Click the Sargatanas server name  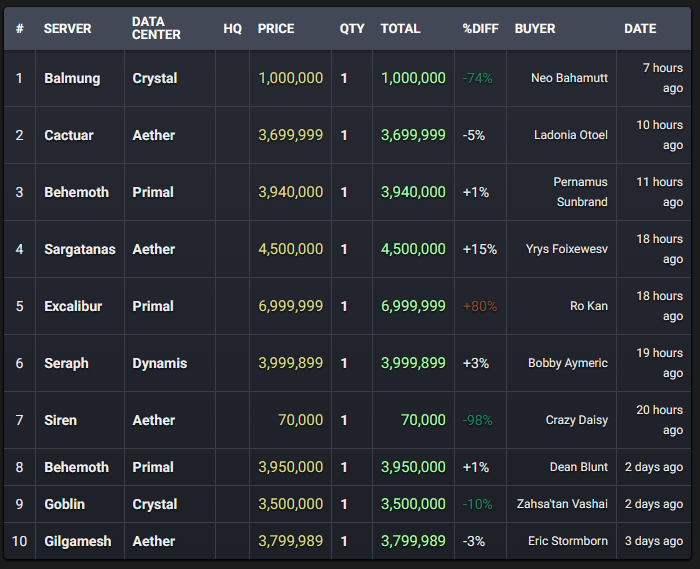point(80,249)
